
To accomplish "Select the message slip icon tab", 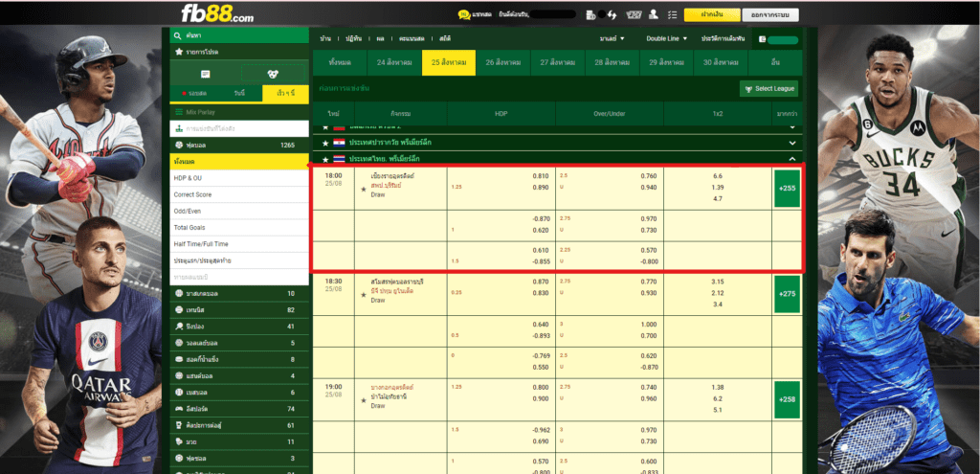I will tap(205, 74).
